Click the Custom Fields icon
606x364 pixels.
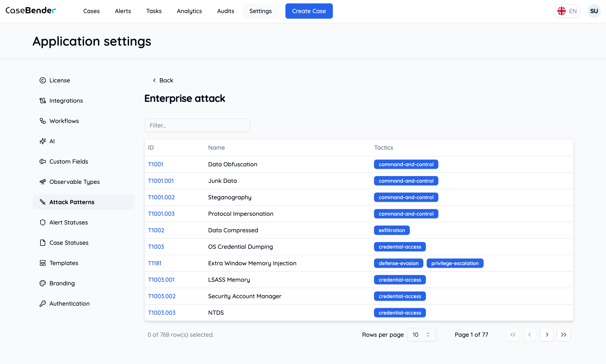[43, 162]
